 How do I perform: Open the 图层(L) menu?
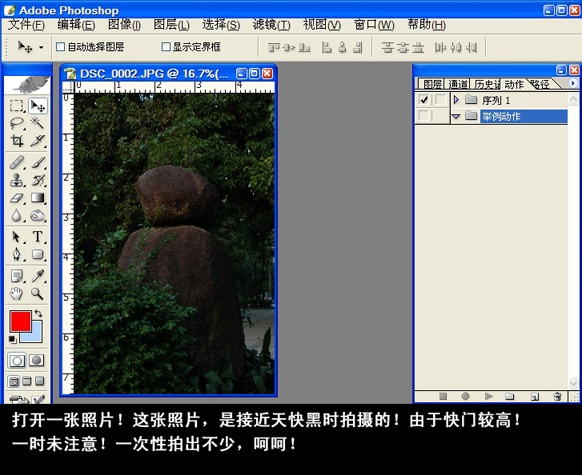click(171, 25)
